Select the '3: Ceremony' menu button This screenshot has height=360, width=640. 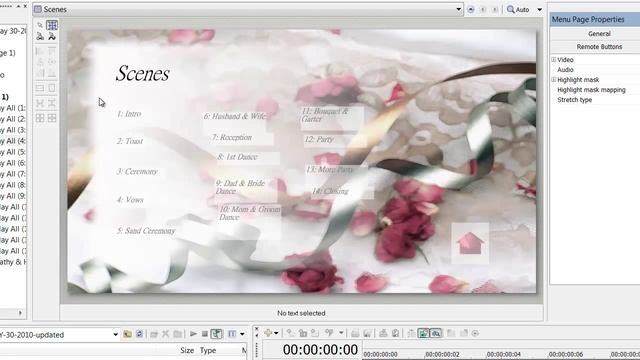137,171
